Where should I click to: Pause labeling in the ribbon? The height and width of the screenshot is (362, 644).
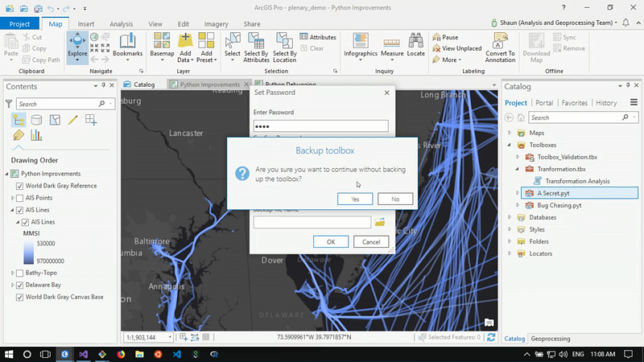coord(445,37)
